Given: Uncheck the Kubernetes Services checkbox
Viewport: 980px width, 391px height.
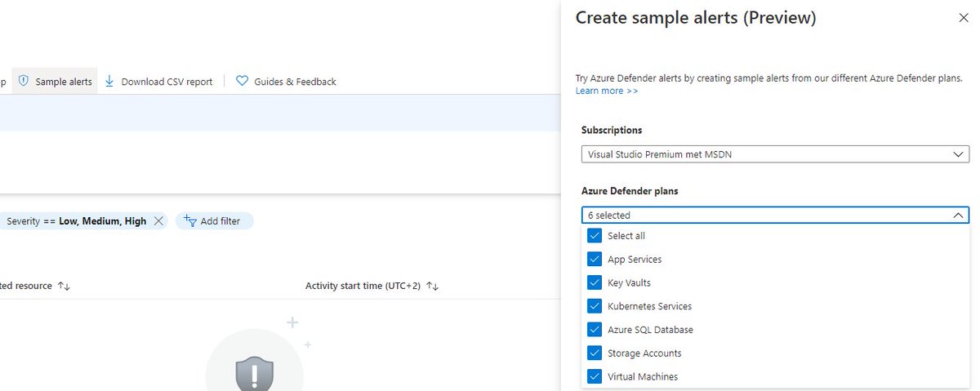Looking at the screenshot, I should click(595, 306).
